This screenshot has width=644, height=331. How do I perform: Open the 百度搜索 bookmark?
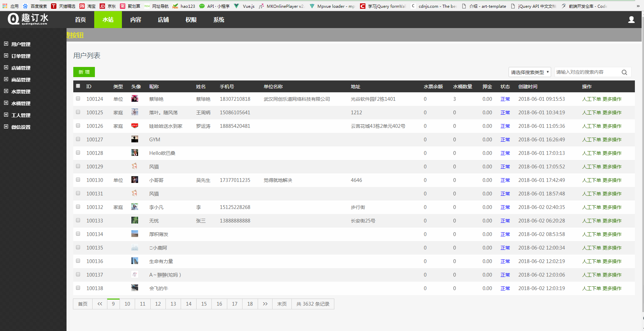pyautogui.click(x=35, y=6)
